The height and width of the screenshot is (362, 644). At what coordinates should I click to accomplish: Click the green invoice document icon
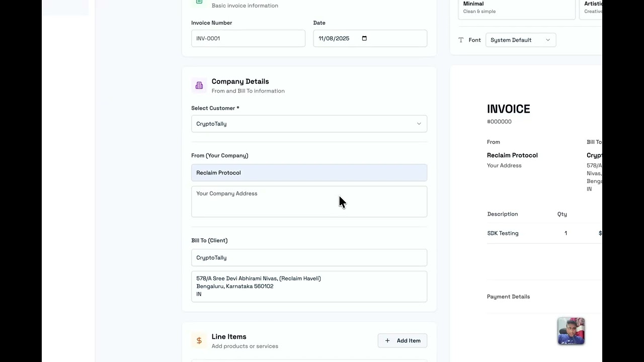(199, 3)
